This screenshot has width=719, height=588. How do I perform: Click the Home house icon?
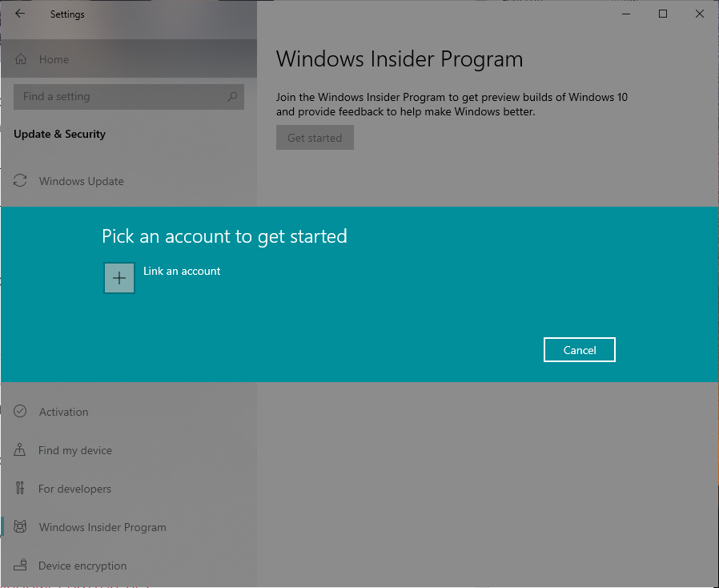click(x=21, y=59)
